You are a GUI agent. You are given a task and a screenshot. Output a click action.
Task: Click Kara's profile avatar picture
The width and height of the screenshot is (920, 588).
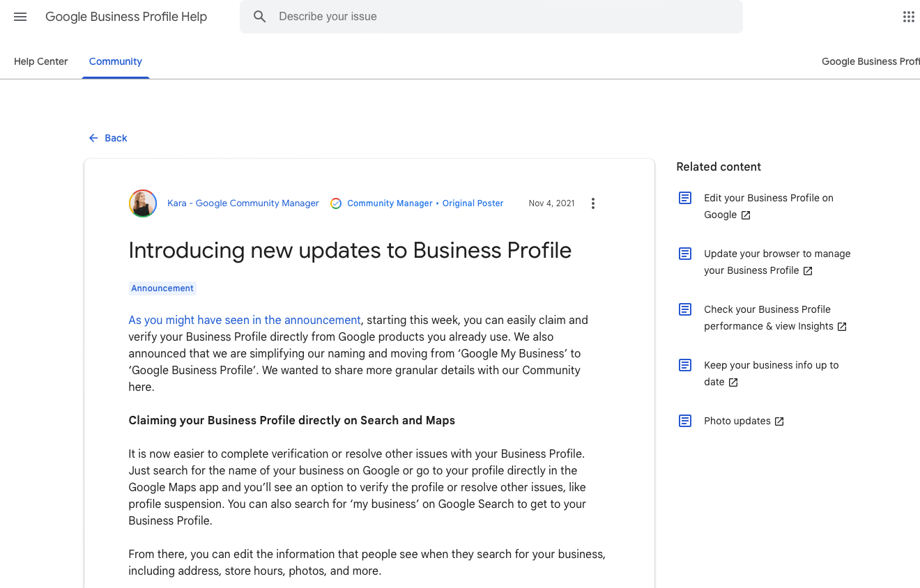(143, 203)
